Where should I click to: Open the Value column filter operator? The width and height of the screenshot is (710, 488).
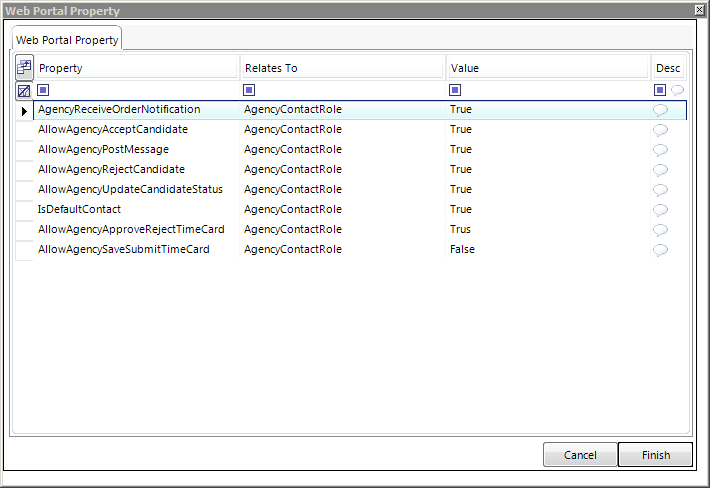(x=455, y=90)
